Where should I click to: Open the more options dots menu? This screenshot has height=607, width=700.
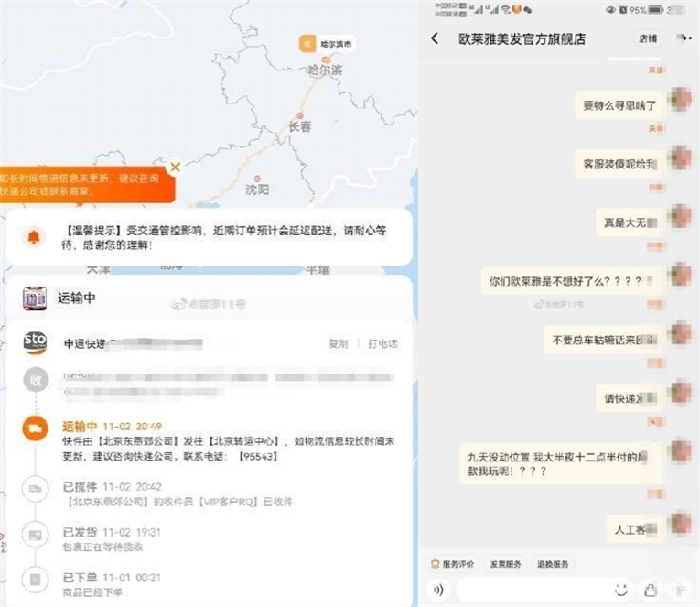coord(683,38)
